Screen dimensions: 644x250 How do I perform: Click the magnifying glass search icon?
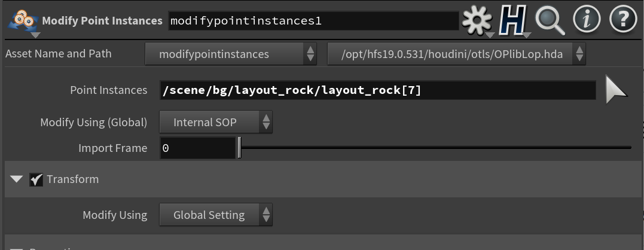coord(550,20)
